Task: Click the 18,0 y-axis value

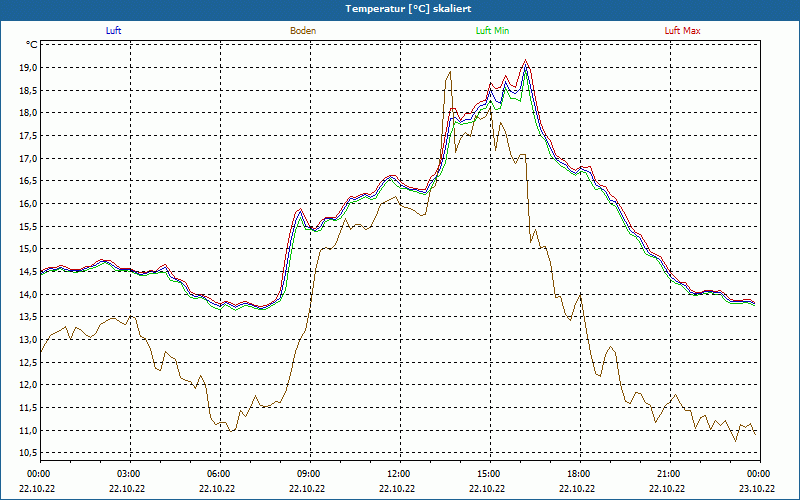Action: click(x=29, y=113)
